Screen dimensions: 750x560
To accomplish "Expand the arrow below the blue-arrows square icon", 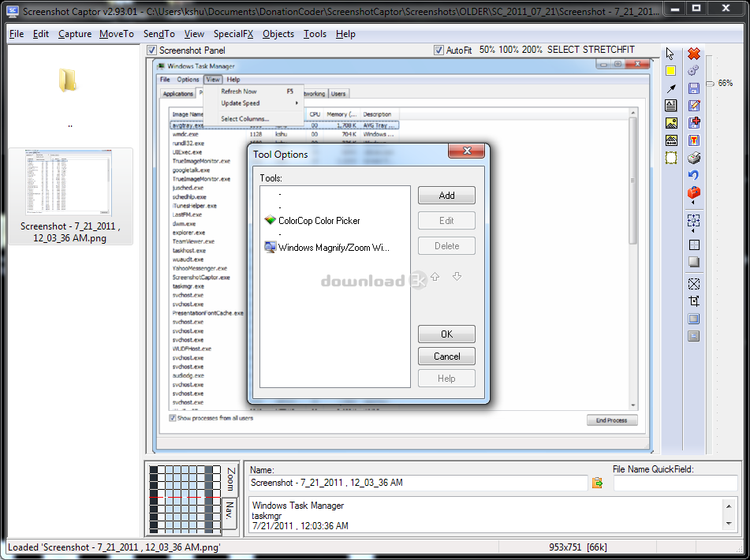I will (x=693, y=231).
